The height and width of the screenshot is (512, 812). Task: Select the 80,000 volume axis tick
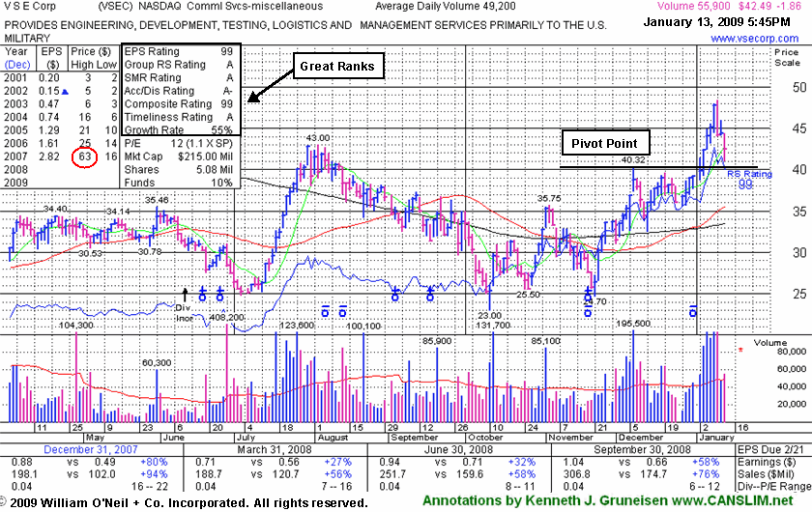click(792, 352)
